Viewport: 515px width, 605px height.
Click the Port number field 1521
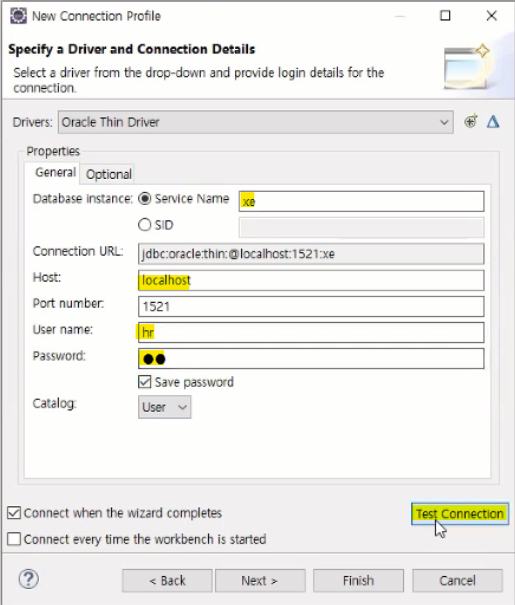(311, 306)
